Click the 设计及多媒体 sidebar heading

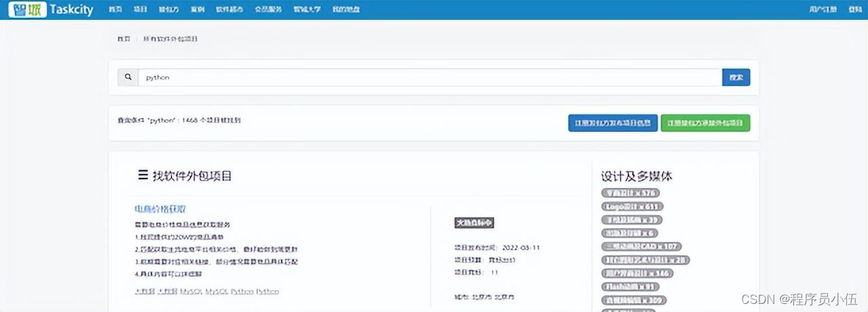pyautogui.click(x=637, y=176)
